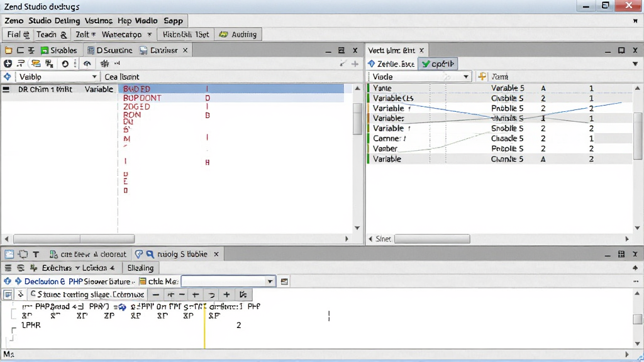Viewport: 644px width, 362px height.
Task: Click the T icon in the bottom panel tab bar
Action: tap(36, 255)
